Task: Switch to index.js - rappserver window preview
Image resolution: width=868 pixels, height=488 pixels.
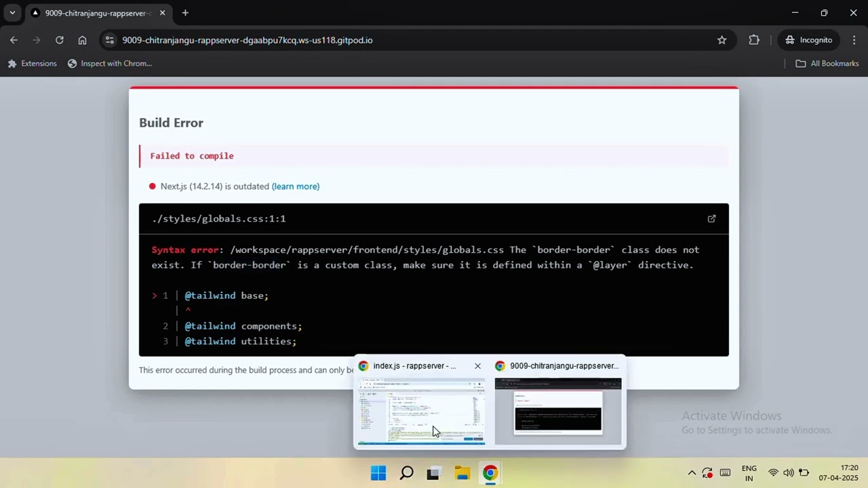Action: 421,411
